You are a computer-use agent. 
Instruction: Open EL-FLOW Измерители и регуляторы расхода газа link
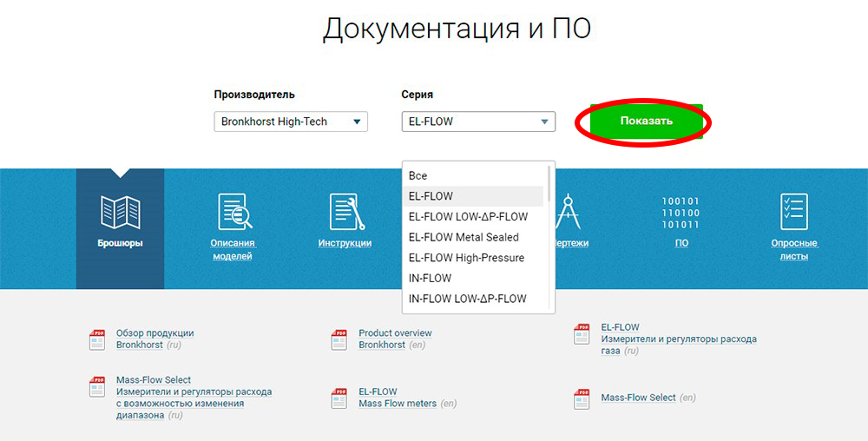tap(679, 339)
